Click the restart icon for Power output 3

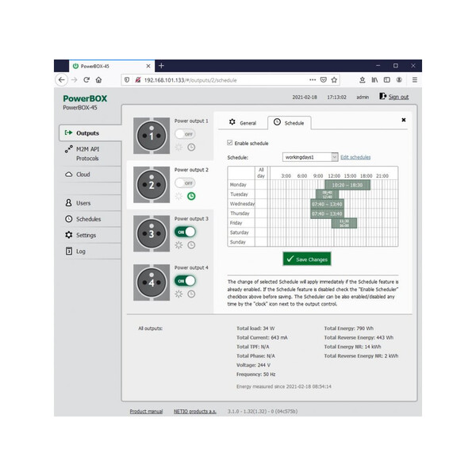click(x=178, y=245)
